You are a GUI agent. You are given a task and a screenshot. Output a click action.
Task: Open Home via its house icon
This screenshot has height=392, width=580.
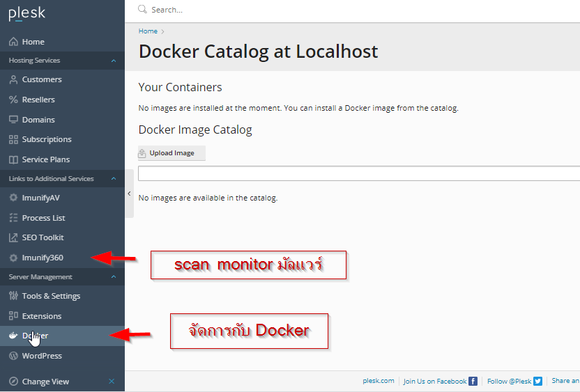(x=13, y=42)
